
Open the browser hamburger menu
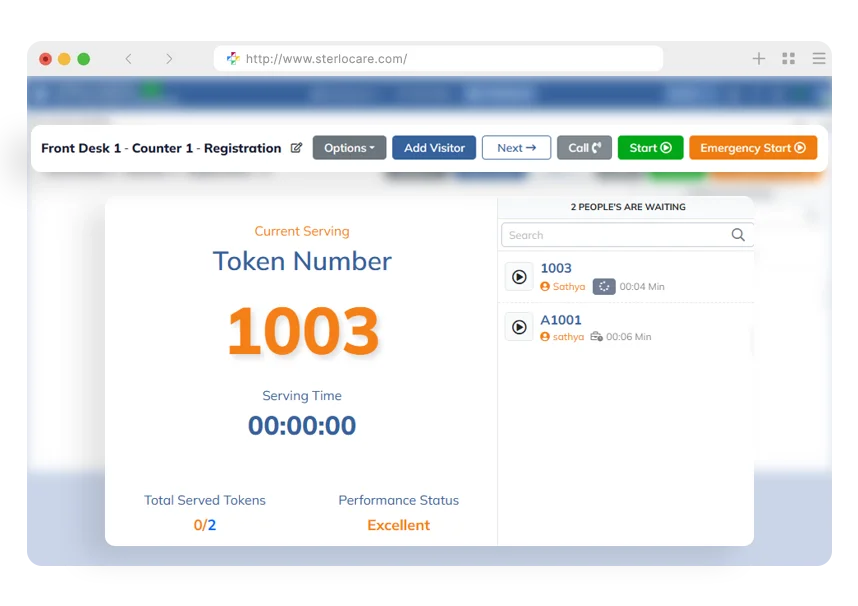[x=819, y=59]
